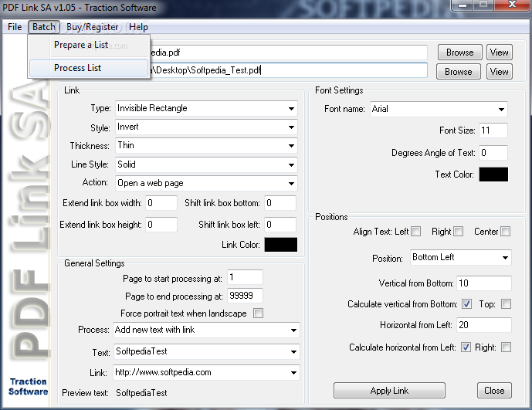Image resolution: width=532 pixels, height=410 pixels.
Task: Click Browse button for Softpedia_Test.pdf output
Action: coord(459,72)
